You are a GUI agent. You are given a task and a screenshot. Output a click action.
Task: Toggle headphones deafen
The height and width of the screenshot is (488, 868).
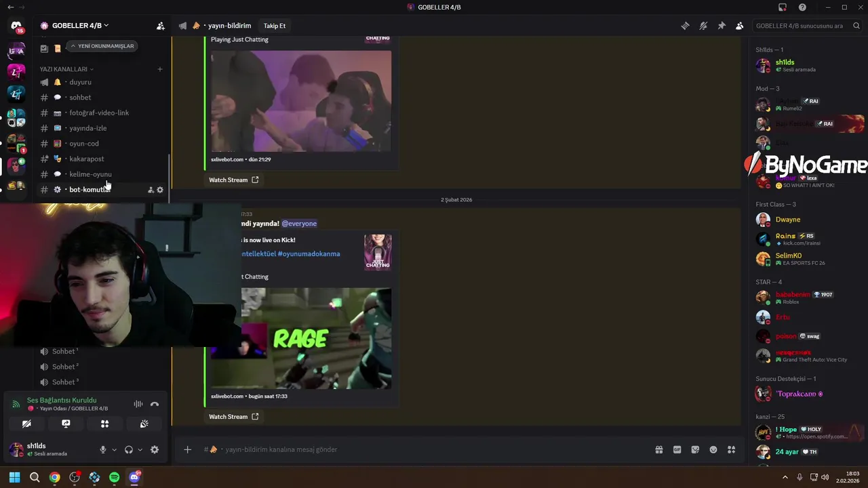tap(129, 449)
